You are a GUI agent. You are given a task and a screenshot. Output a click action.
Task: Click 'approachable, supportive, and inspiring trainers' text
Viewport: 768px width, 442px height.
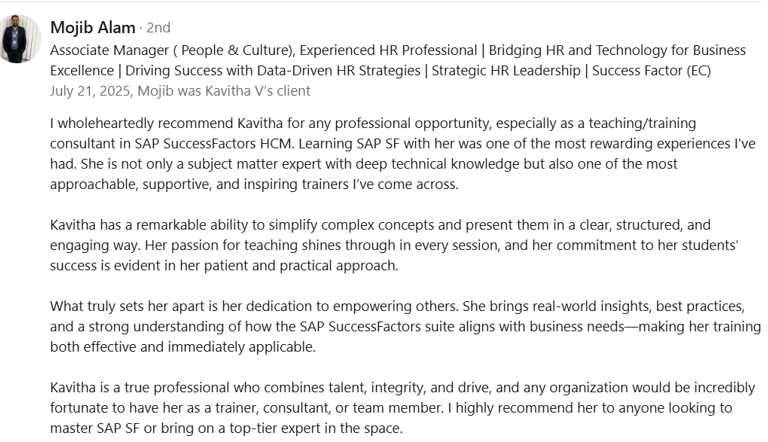[199, 184]
